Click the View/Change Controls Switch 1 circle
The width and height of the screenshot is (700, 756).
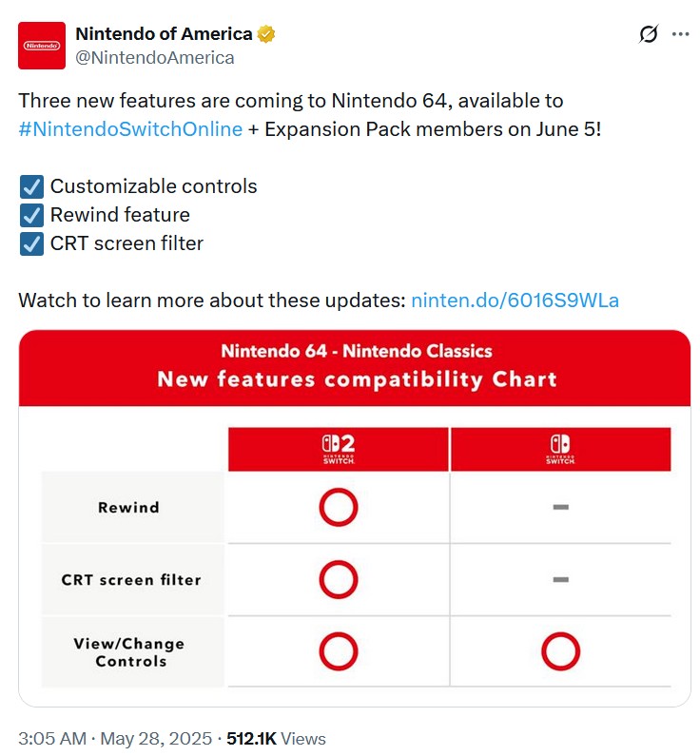point(560,651)
